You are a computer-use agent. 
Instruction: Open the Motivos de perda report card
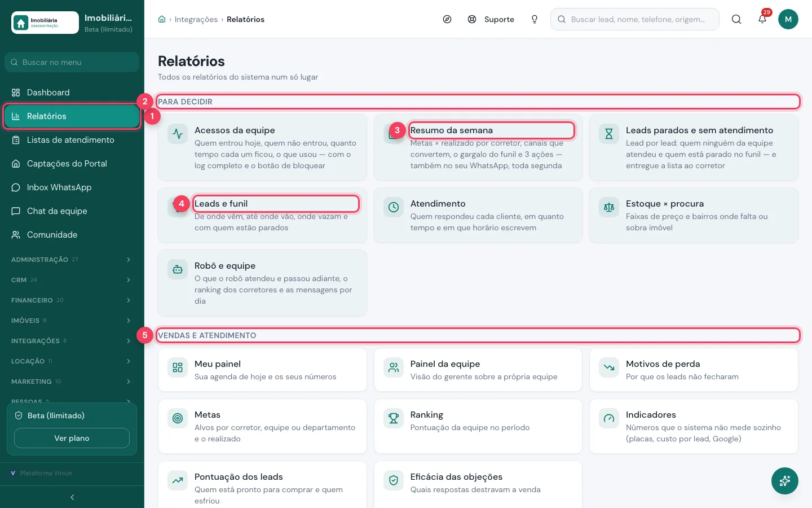(x=694, y=370)
